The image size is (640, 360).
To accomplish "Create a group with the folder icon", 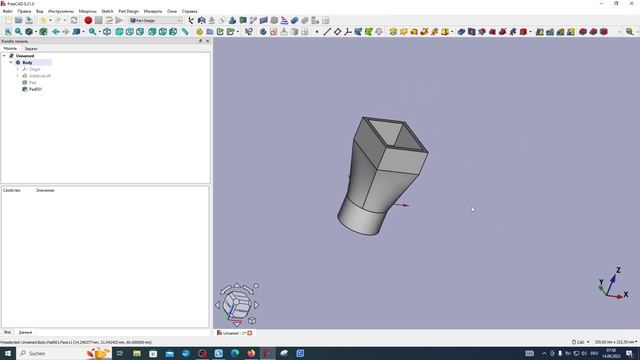I will [x=210, y=31].
